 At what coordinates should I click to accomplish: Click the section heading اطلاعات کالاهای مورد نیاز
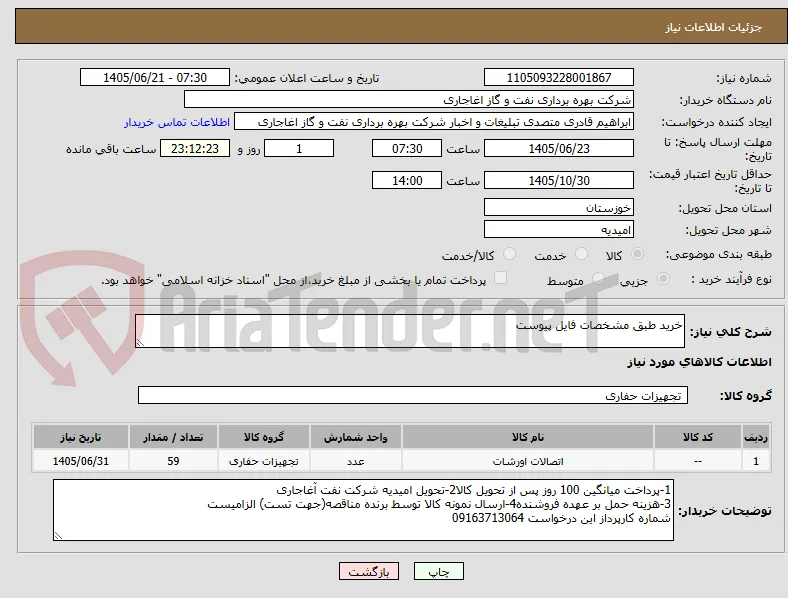[x=700, y=362]
